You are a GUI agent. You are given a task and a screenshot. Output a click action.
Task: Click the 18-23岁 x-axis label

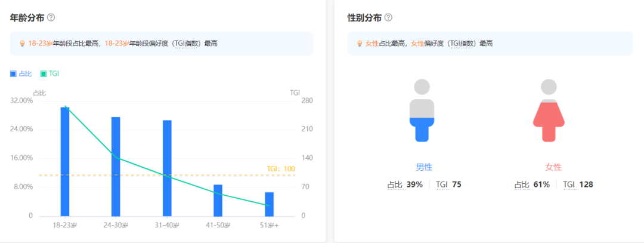coord(65,225)
